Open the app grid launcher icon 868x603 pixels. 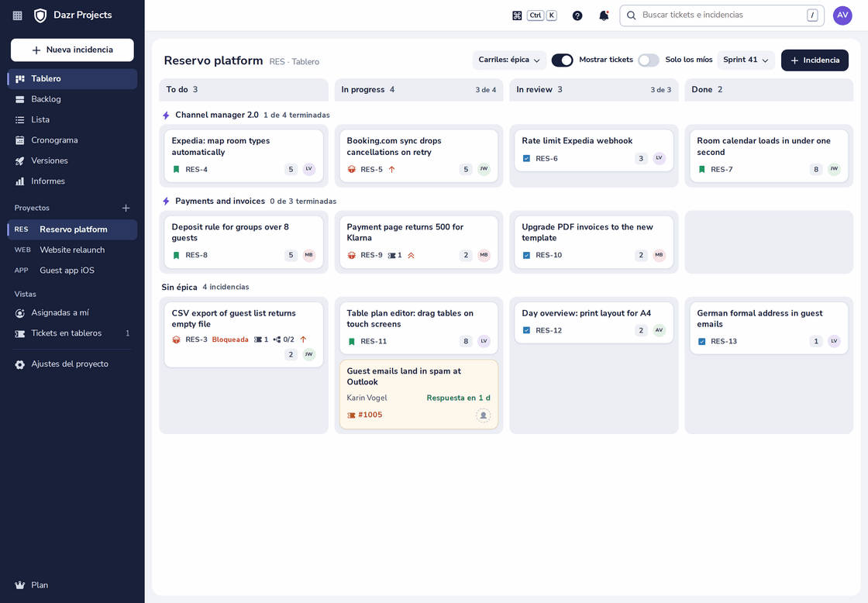(x=18, y=16)
